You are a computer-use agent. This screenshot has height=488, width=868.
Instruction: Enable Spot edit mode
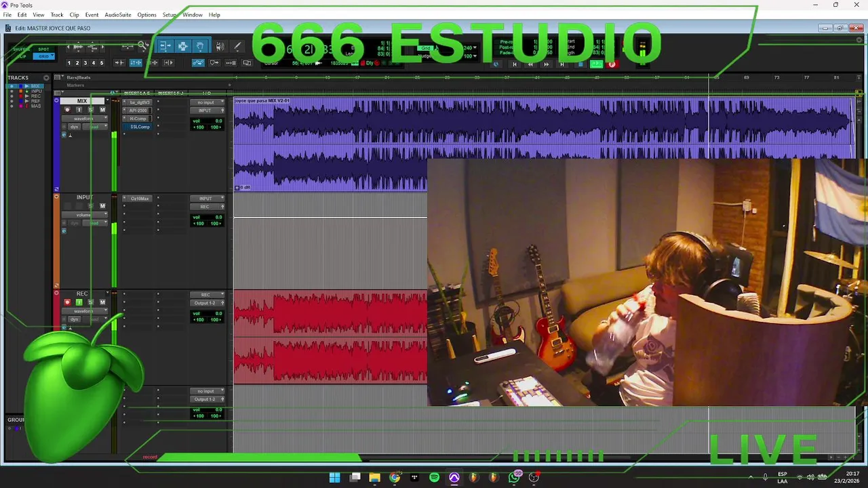pyautogui.click(x=43, y=49)
